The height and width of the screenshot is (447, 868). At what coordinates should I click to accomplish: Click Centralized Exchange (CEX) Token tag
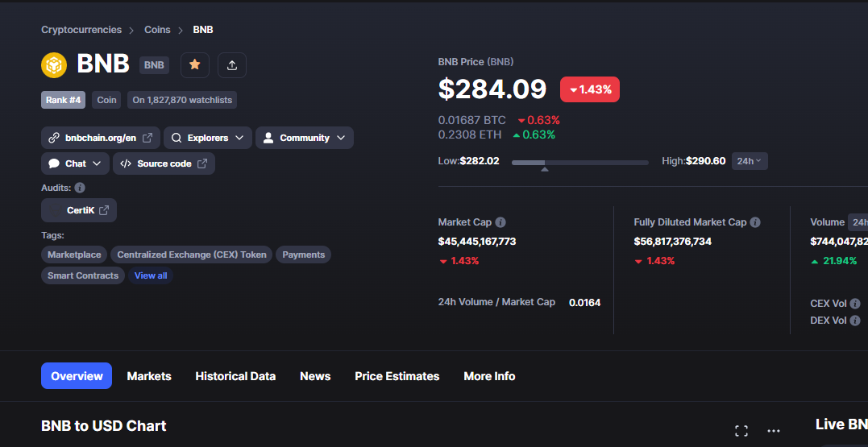pyautogui.click(x=192, y=255)
